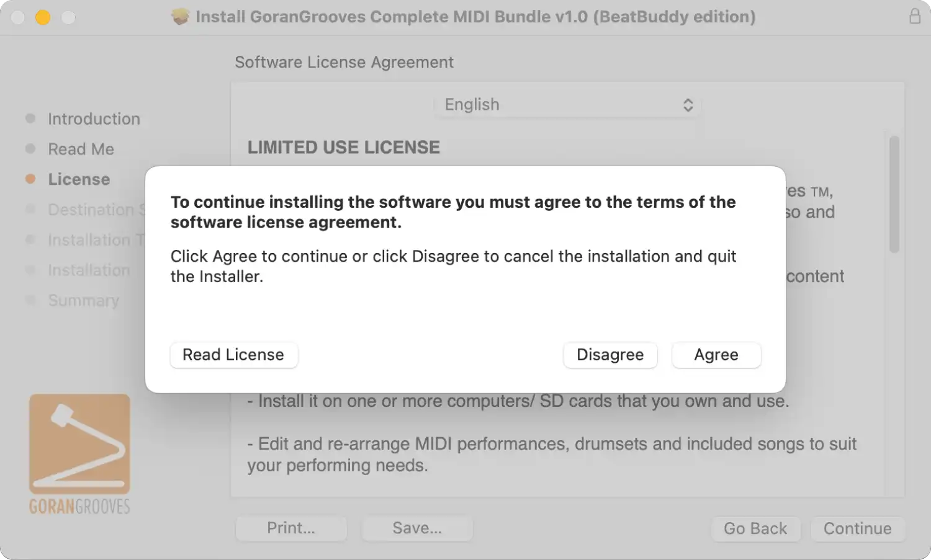931x560 pixels.
Task: Open the English language dropdown
Action: [x=568, y=105]
